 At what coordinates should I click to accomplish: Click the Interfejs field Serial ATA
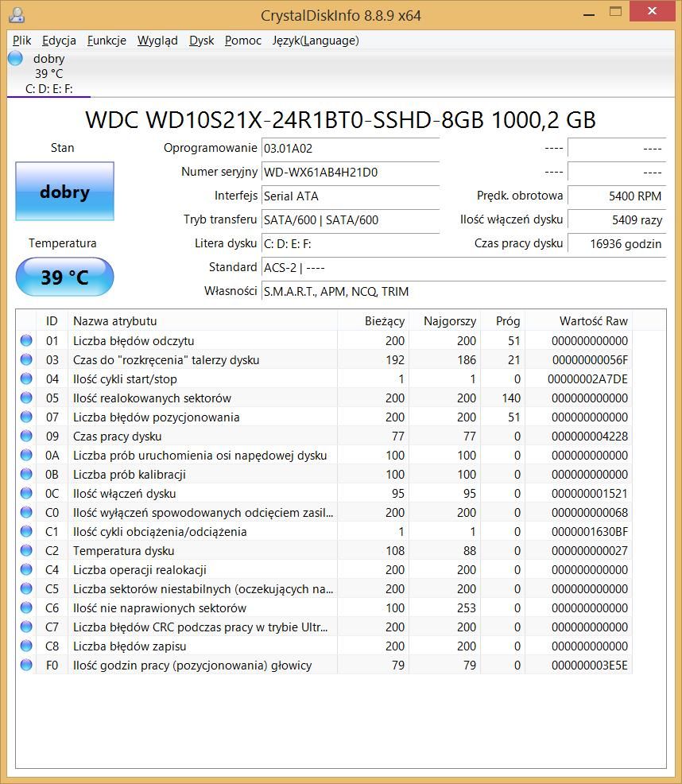[351, 196]
